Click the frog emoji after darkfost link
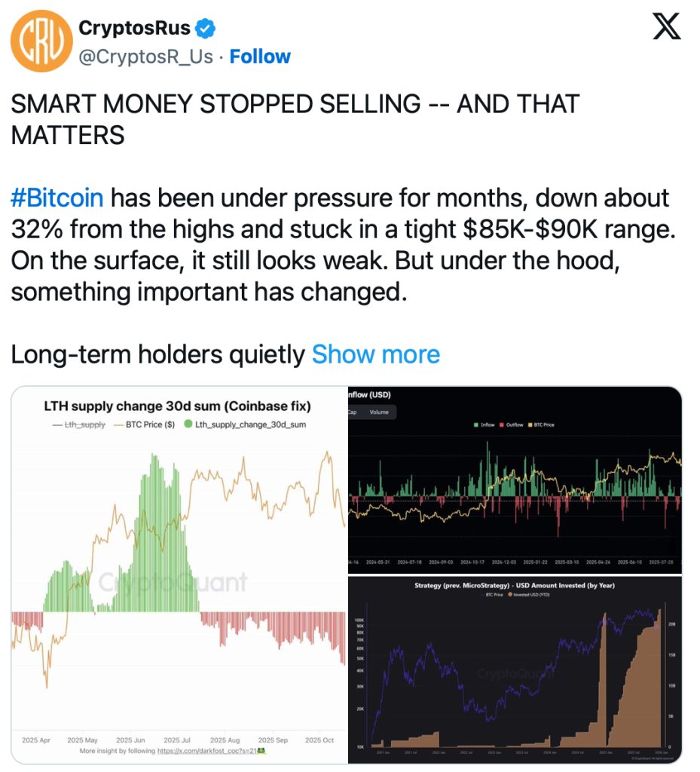The height and width of the screenshot is (772, 700). 261,752
